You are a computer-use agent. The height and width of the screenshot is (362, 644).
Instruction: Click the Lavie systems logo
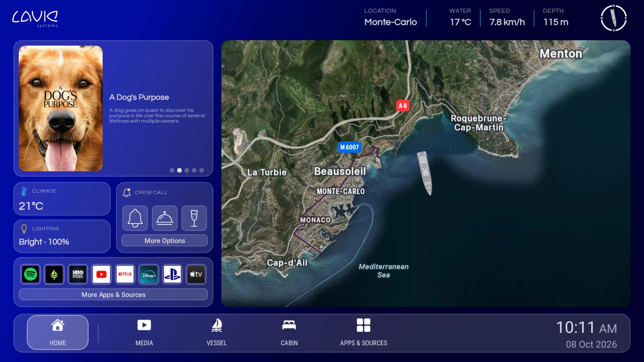(35, 19)
